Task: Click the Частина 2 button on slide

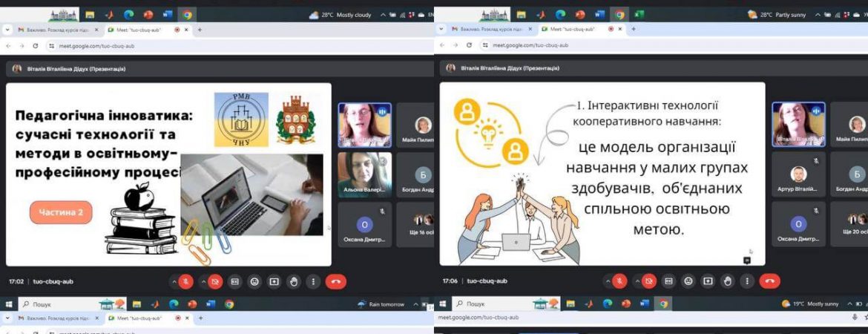Action: click(x=61, y=213)
